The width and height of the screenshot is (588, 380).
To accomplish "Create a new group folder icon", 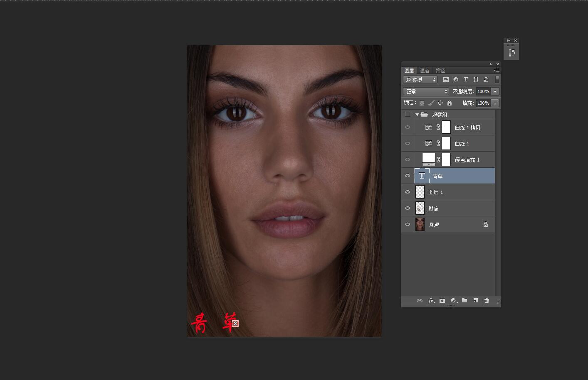I will pyautogui.click(x=464, y=301).
